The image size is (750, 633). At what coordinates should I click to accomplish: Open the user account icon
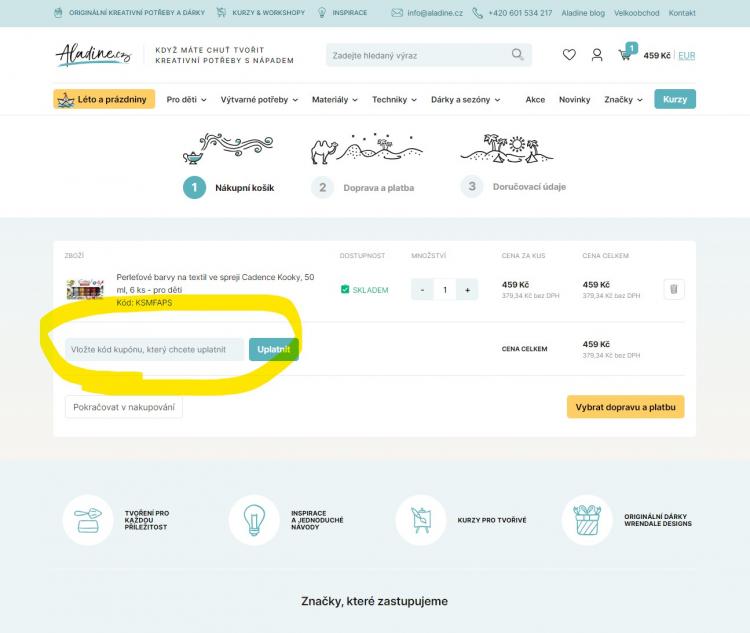(596, 55)
